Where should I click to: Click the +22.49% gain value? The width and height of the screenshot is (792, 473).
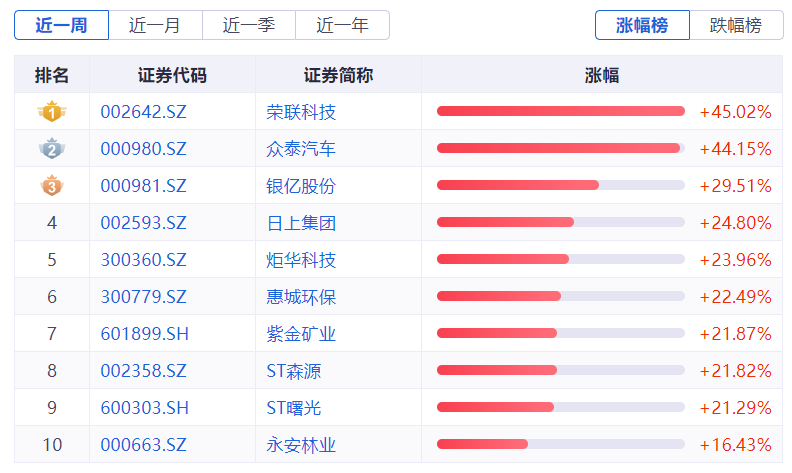735,297
